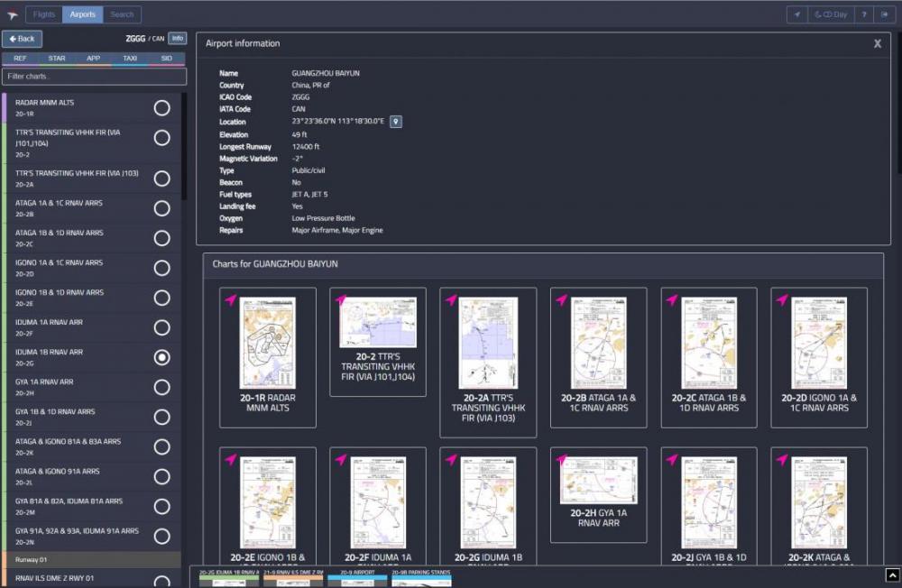Select GYA 91A, 92A & 93A, IDUMA 91A radio
The height and width of the screenshot is (588, 902).
(x=161, y=537)
